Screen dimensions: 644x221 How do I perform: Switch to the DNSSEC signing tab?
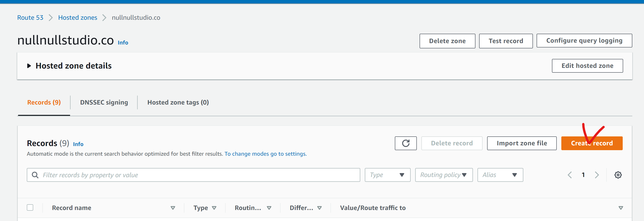tap(104, 102)
